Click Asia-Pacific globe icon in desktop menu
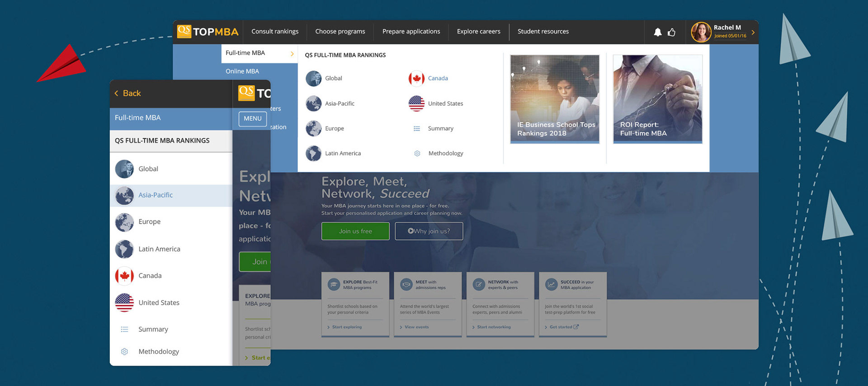868x386 pixels. [313, 104]
